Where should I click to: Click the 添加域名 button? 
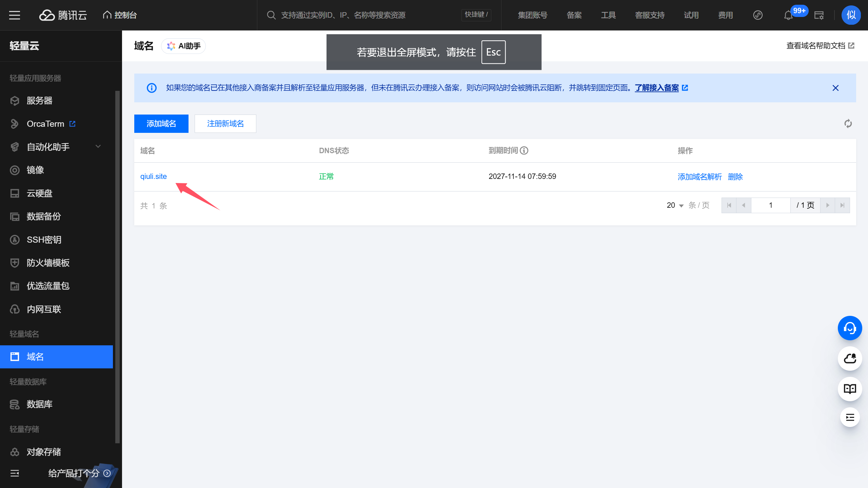click(x=161, y=124)
